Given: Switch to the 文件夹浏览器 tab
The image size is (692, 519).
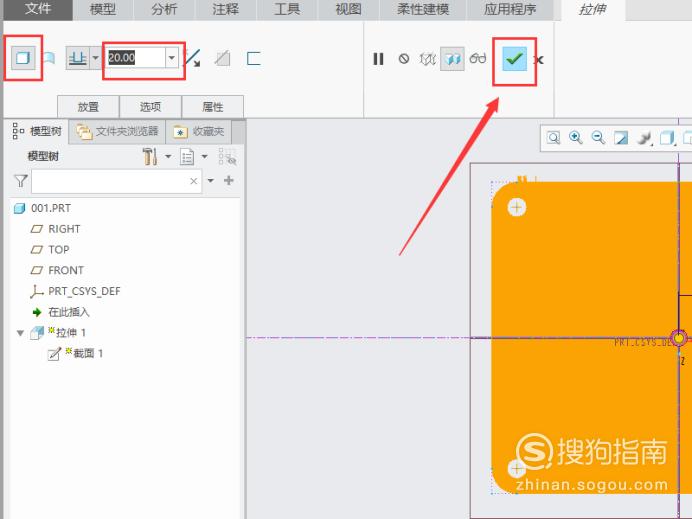Looking at the screenshot, I should (117, 132).
